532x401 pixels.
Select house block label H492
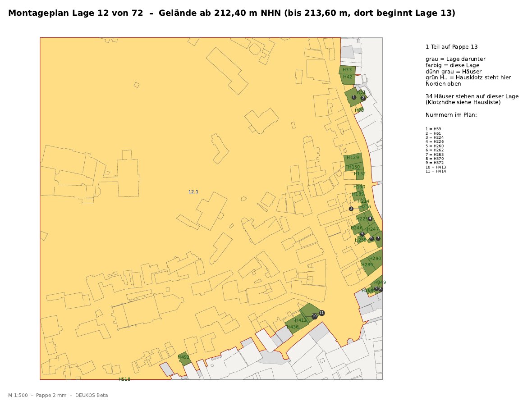click(183, 357)
